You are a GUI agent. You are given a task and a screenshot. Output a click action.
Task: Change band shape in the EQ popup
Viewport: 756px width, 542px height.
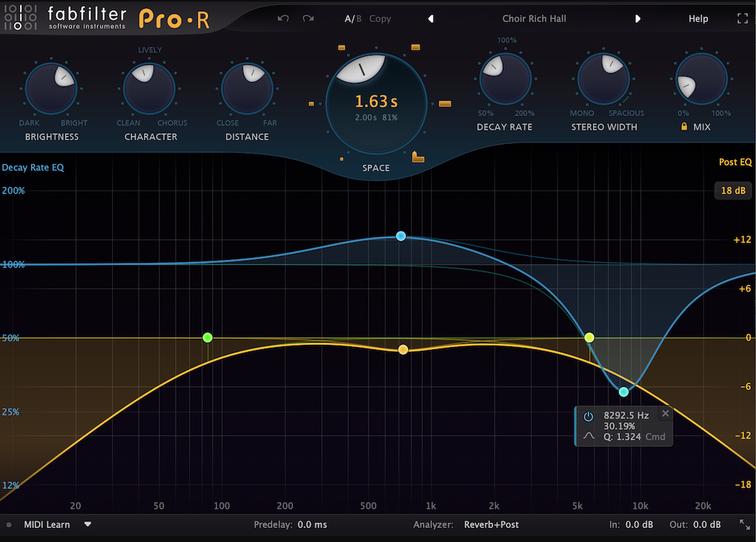[588, 436]
